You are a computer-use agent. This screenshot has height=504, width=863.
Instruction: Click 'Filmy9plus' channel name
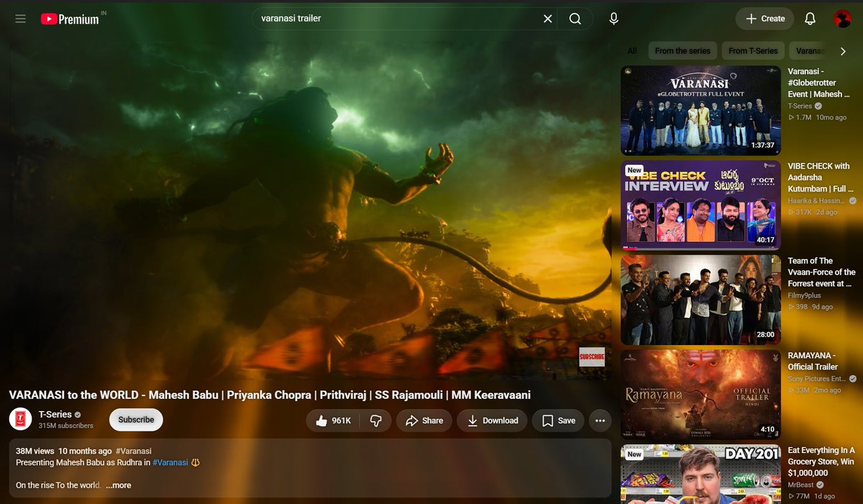click(x=804, y=295)
